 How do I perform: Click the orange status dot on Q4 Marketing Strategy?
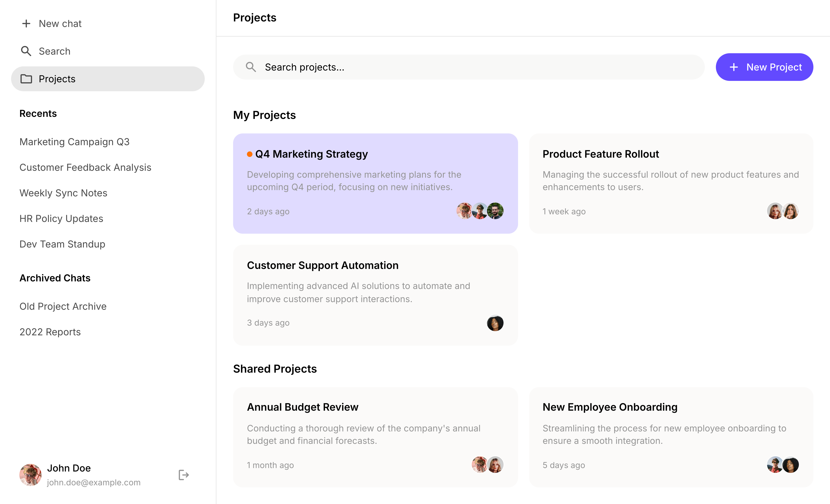(x=250, y=154)
